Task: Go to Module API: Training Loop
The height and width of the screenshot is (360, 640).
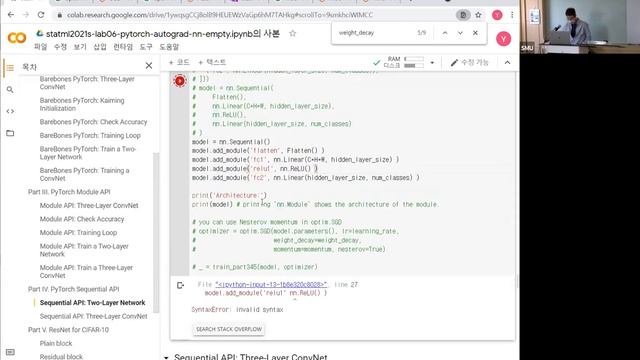Action: [78, 232]
